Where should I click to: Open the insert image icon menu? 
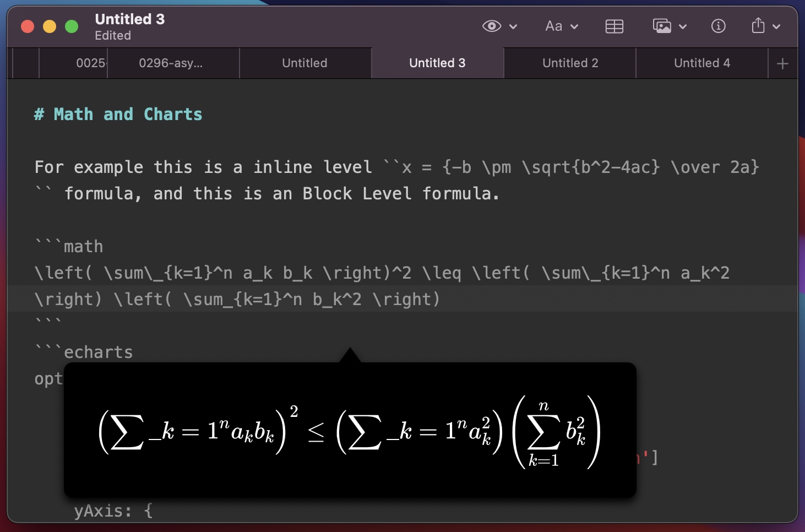coord(662,26)
